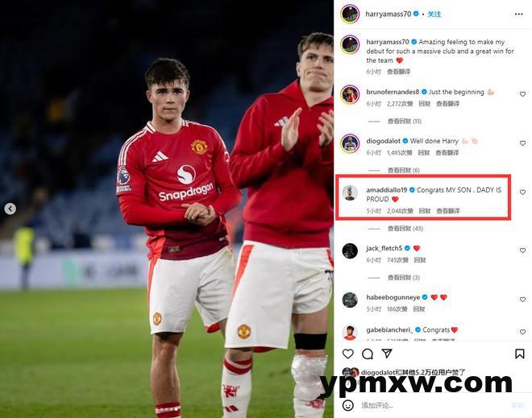
Task: Expand the 45 replies under amaddiallo19
Action: pyautogui.click(x=405, y=229)
